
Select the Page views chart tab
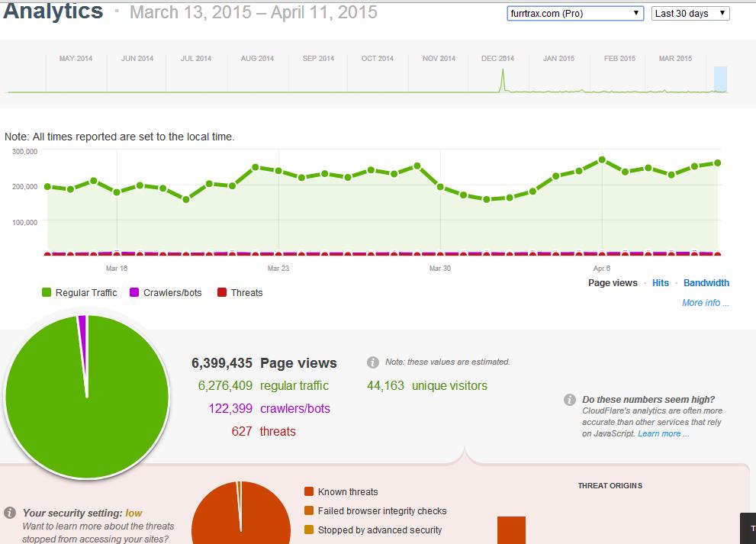click(x=612, y=283)
